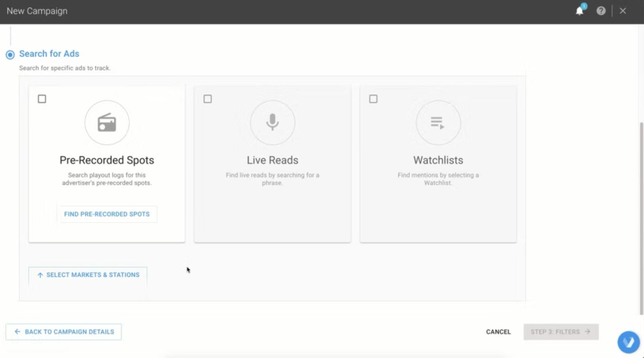This screenshot has width=644, height=358.
Task: Click the vertical scrollbar thumb
Action: pos(641,218)
